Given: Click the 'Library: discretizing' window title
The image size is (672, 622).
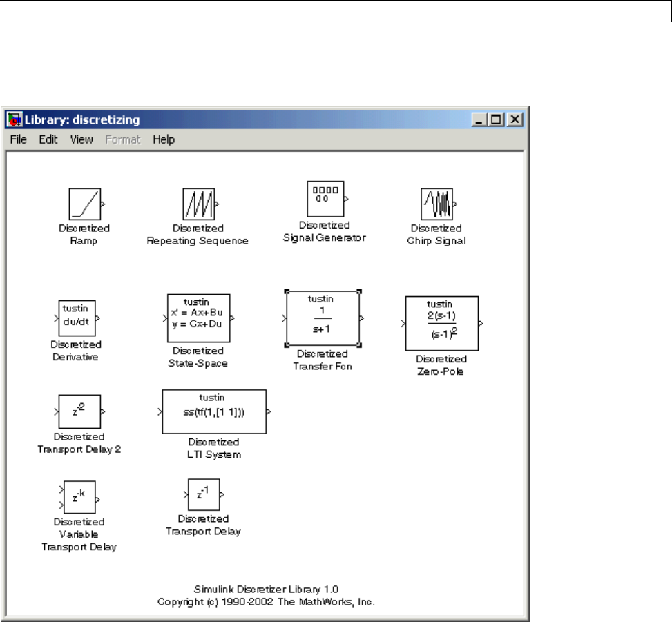Looking at the screenshot, I should pyautogui.click(x=82, y=119).
